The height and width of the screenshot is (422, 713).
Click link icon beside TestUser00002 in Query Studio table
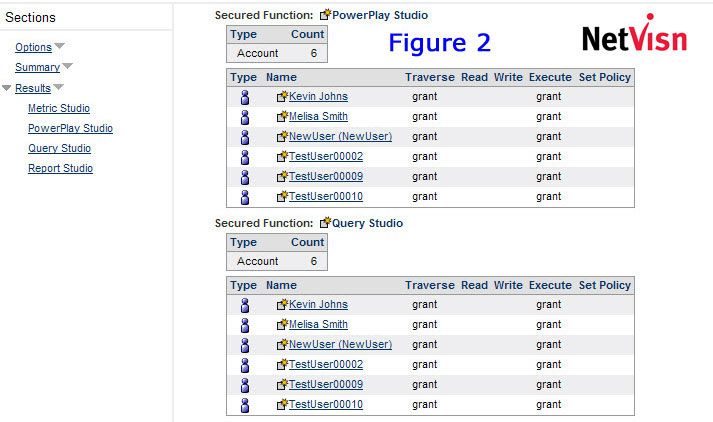(x=282, y=364)
